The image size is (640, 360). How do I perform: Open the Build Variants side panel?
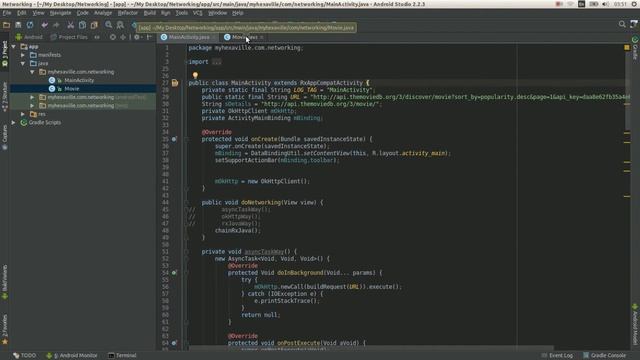[x=4, y=282]
